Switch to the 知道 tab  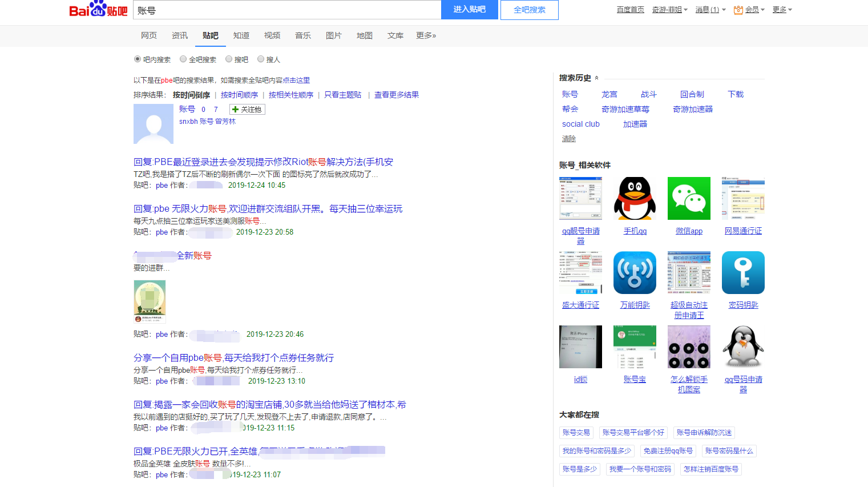[241, 35]
